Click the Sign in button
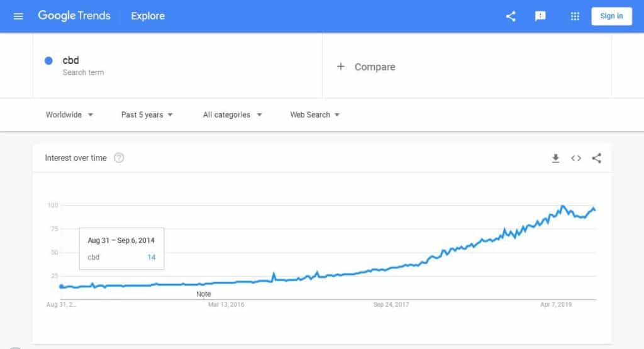 tap(611, 16)
